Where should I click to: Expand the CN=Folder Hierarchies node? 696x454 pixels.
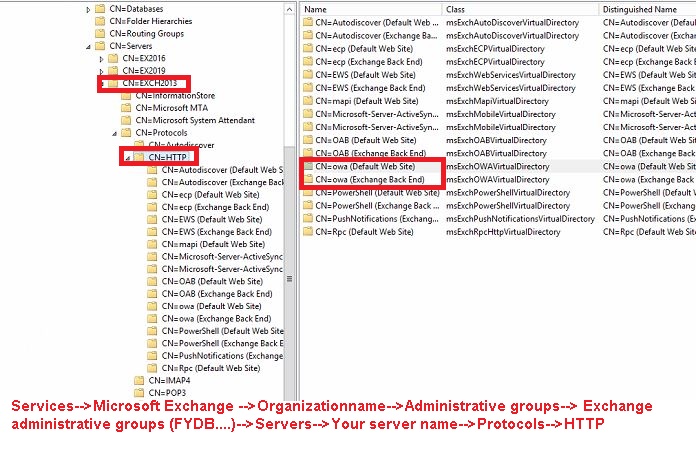[88, 21]
